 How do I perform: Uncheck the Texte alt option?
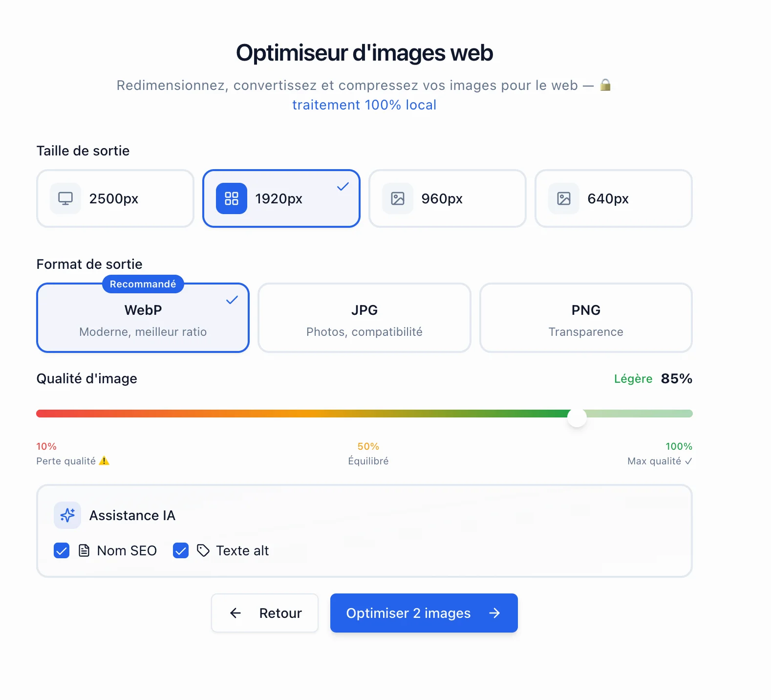[x=180, y=550]
